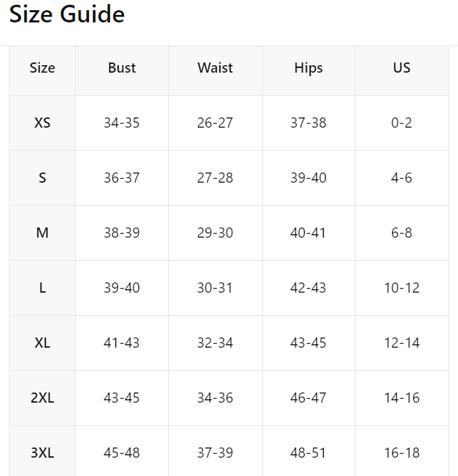Select the Bust column header
The width and height of the screenshot is (458, 476).
point(121,68)
